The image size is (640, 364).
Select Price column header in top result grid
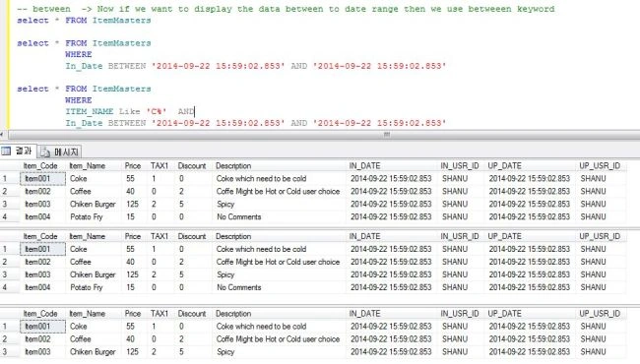(133, 166)
